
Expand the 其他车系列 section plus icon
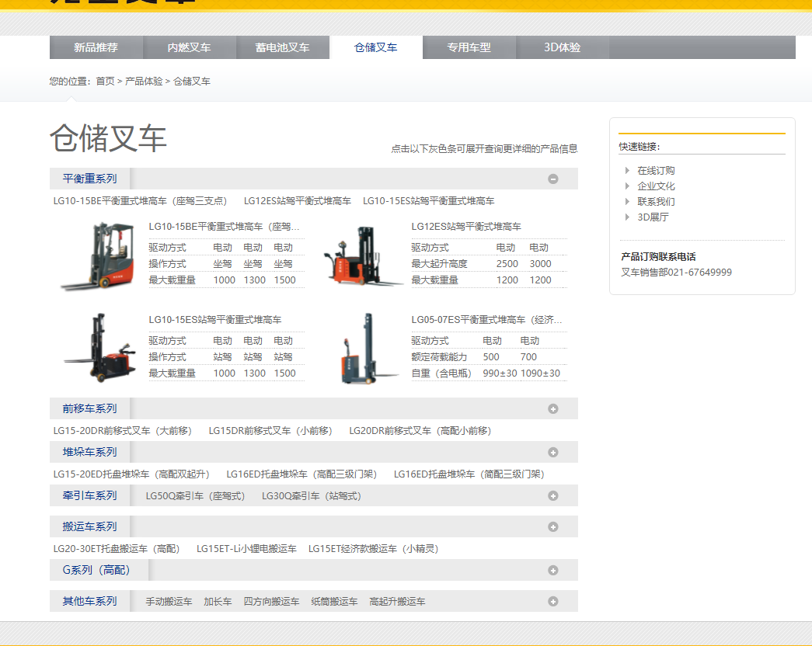553,602
